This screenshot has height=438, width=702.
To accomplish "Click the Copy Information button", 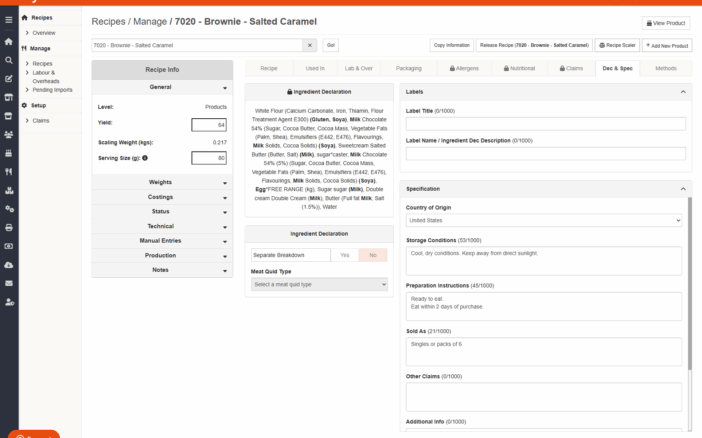I will [452, 45].
